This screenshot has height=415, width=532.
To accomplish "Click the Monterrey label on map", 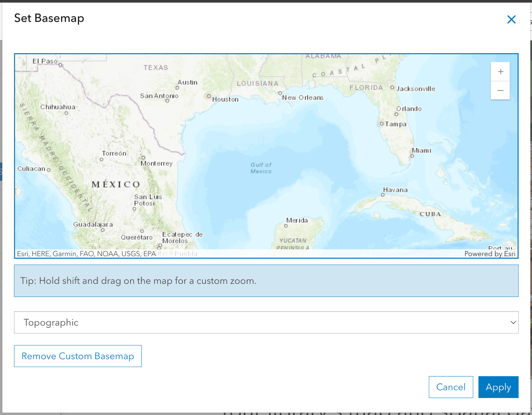I will [156, 163].
